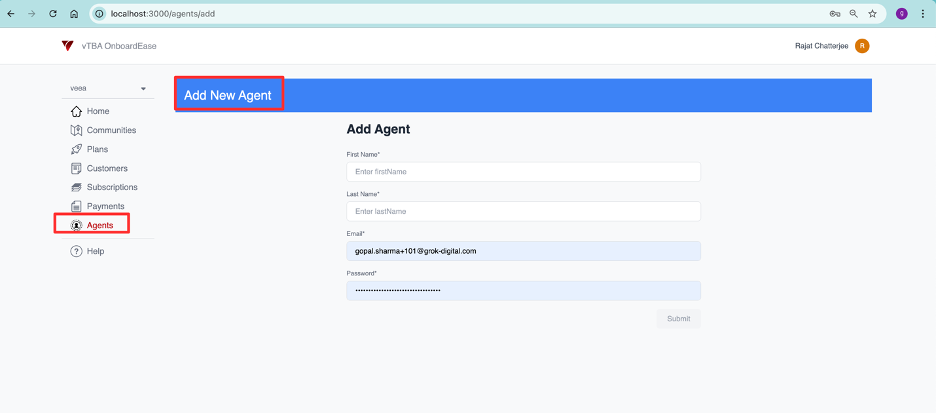Click the Submit button

click(x=679, y=319)
